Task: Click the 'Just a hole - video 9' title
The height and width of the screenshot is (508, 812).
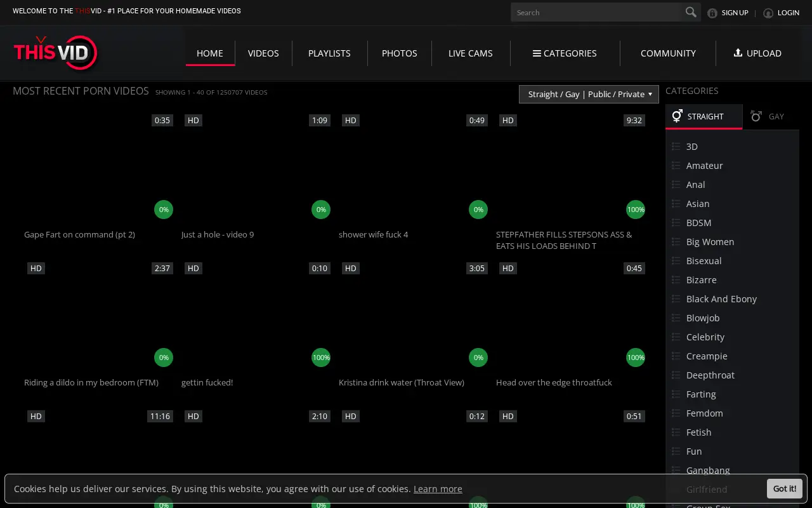Action: (x=218, y=234)
